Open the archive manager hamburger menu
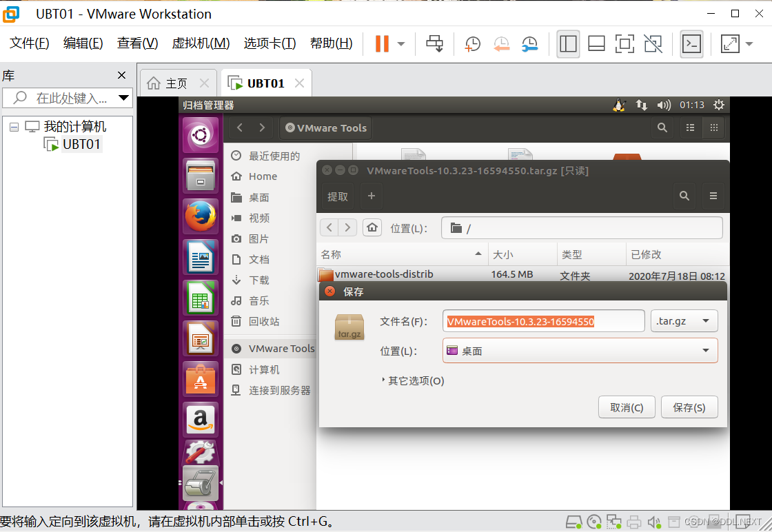772x532 pixels. pyautogui.click(x=713, y=196)
